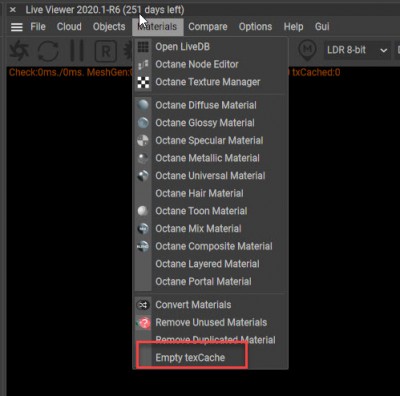Click the Open LiveDB grid icon

click(x=143, y=47)
